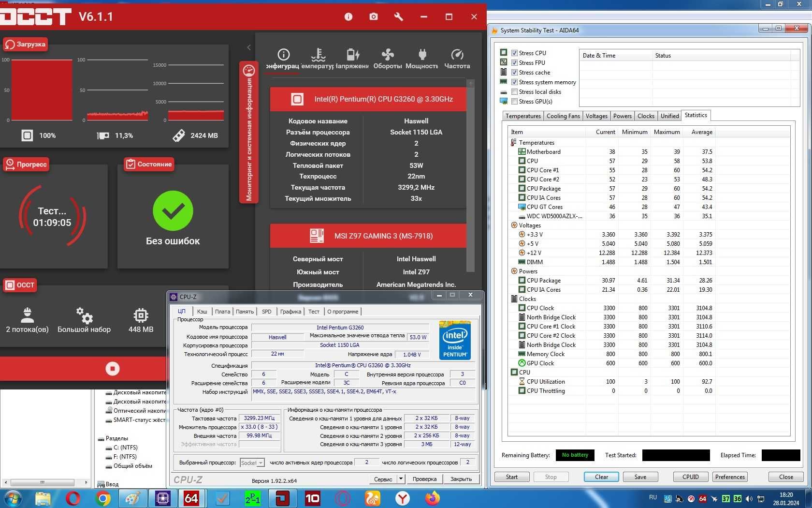Open CPU-Z Cache tab
Image resolution: width=812 pixels, height=508 pixels.
pos(202,312)
